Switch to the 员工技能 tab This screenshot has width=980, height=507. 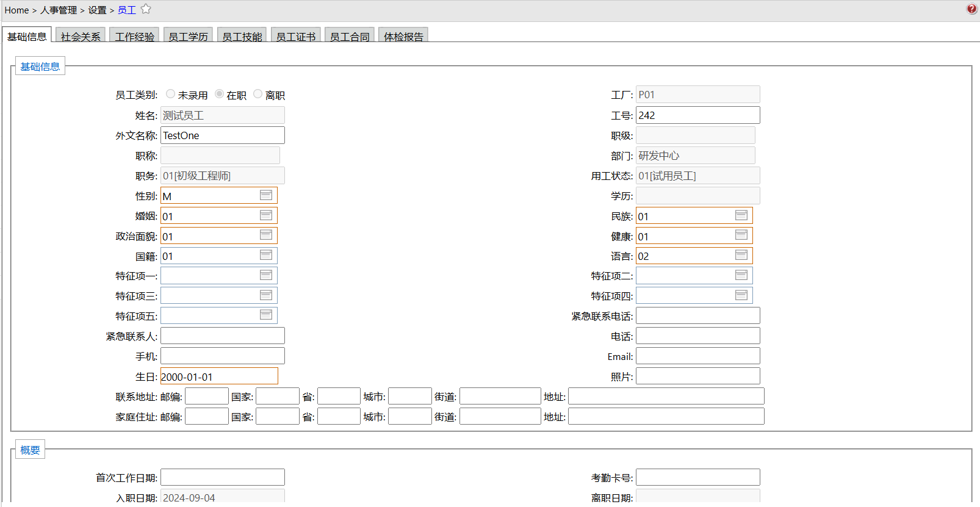click(x=242, y=36)
